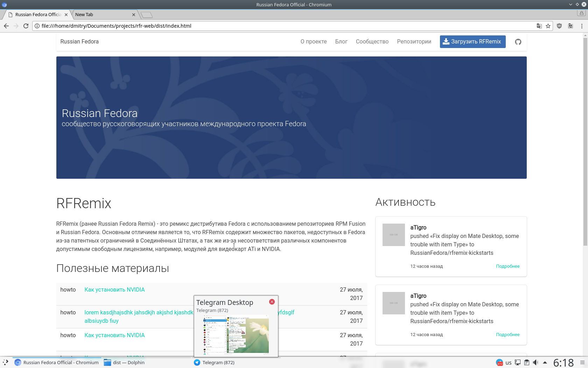Click the 6:18 clock in the panel
Screen dimensions: 588x368
[563, 363]
